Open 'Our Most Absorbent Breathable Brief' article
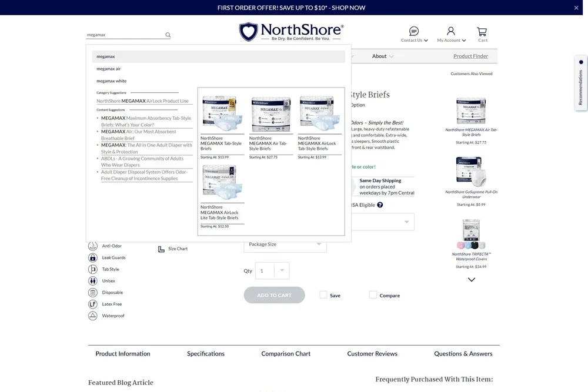The height and width of the screenshot is (392, 588). (138, 135)
